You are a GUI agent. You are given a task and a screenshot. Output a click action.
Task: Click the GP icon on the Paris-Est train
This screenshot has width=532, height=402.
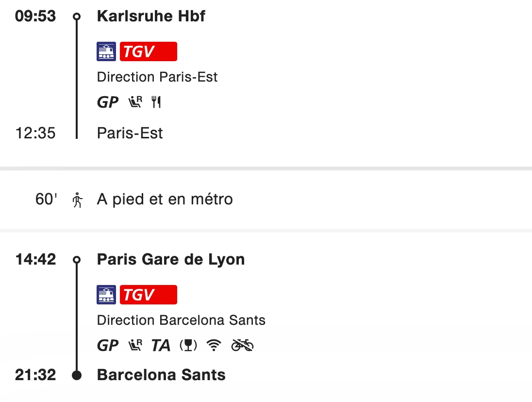(108, 102)
